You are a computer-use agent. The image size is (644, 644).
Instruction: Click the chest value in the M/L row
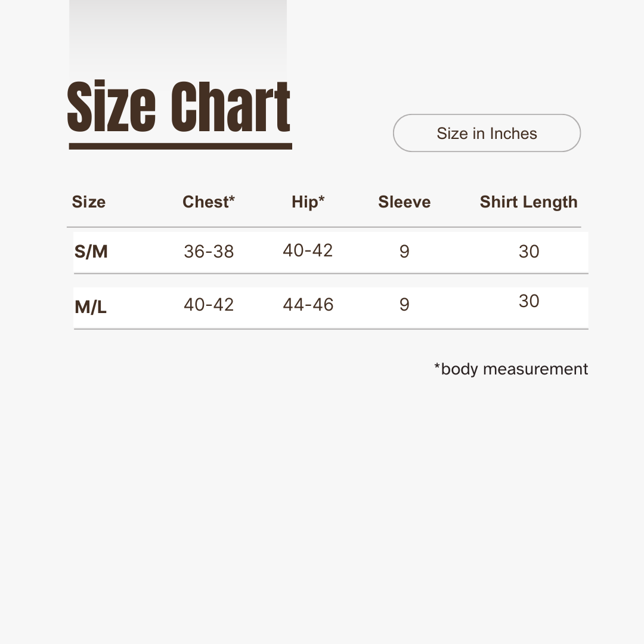[209, 305]
